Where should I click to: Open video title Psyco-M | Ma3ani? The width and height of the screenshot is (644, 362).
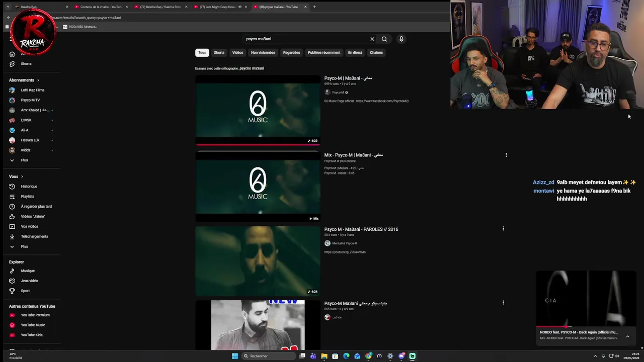click(x=348, y=78)
